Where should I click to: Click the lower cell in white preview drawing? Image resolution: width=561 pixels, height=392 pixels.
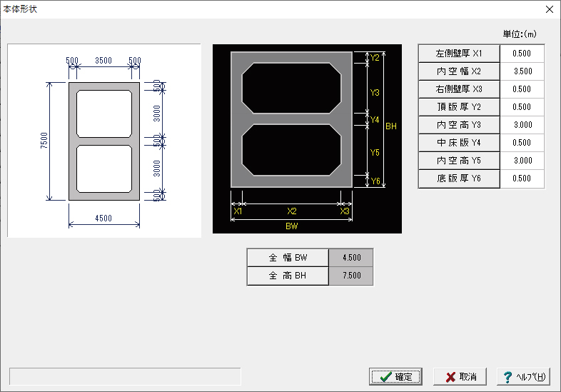[104, 169]
